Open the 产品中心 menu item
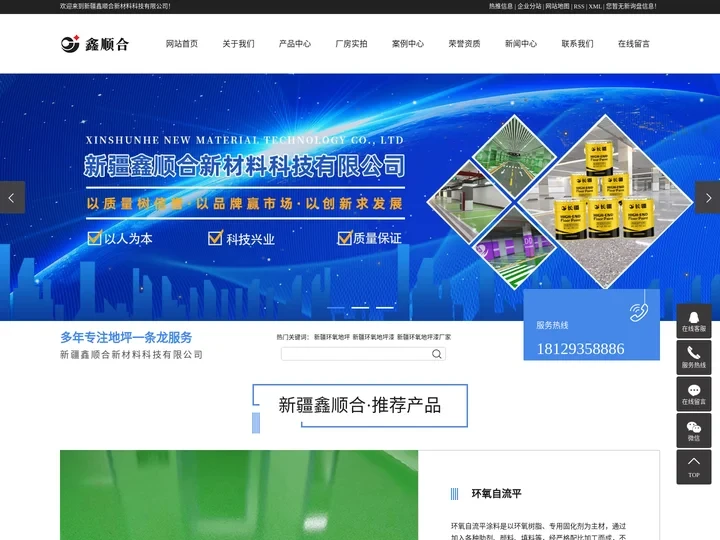The image size is (720, 540). [x=294, y=44]
